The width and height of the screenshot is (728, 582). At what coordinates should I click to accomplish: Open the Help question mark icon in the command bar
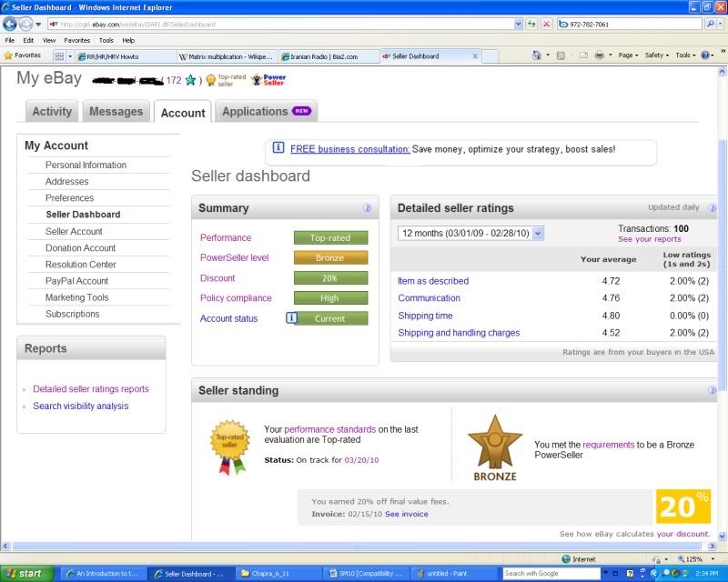click(x=704, y=55)
